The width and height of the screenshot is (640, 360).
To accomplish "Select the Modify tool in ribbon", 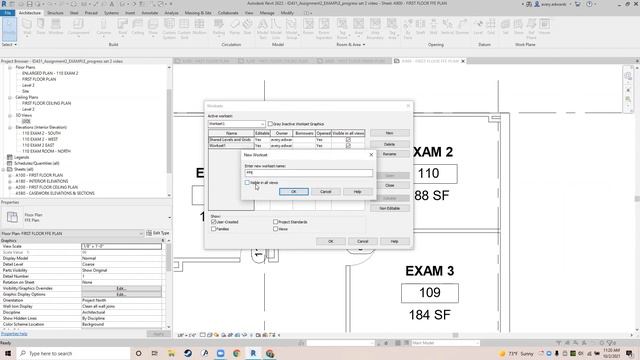I will [9, 28].
